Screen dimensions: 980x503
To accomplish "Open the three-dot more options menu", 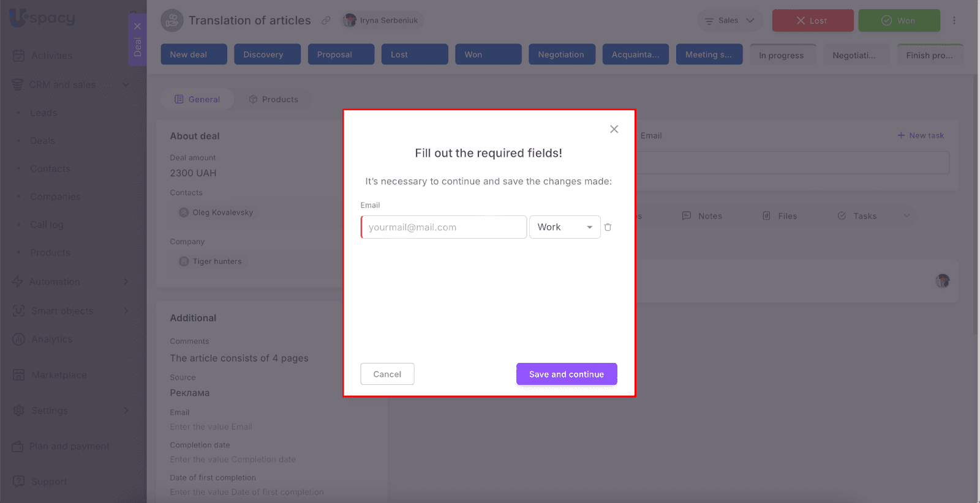I will point(954,20).
